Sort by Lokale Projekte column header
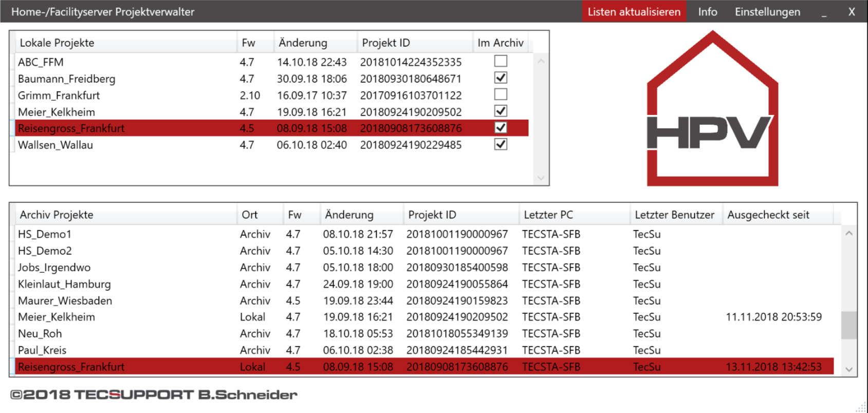868x413 pixels. click(x=125, y=43)
